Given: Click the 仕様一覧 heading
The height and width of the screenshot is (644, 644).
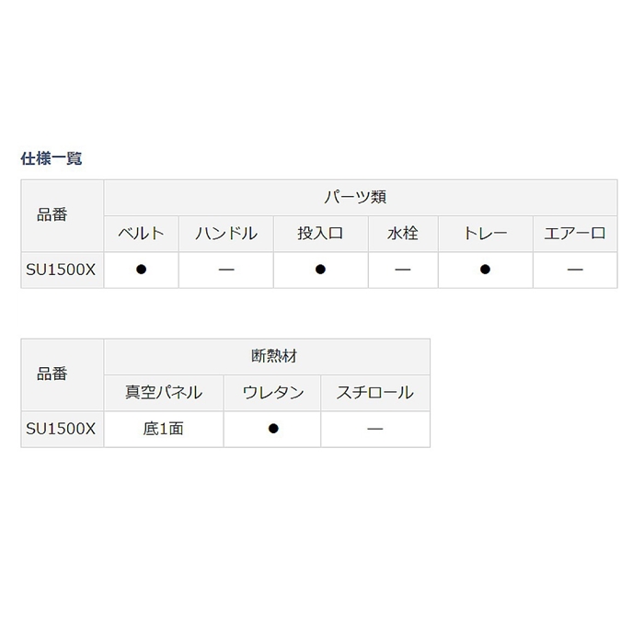Looking at the screenshot, I should click(x=52, y=158).
